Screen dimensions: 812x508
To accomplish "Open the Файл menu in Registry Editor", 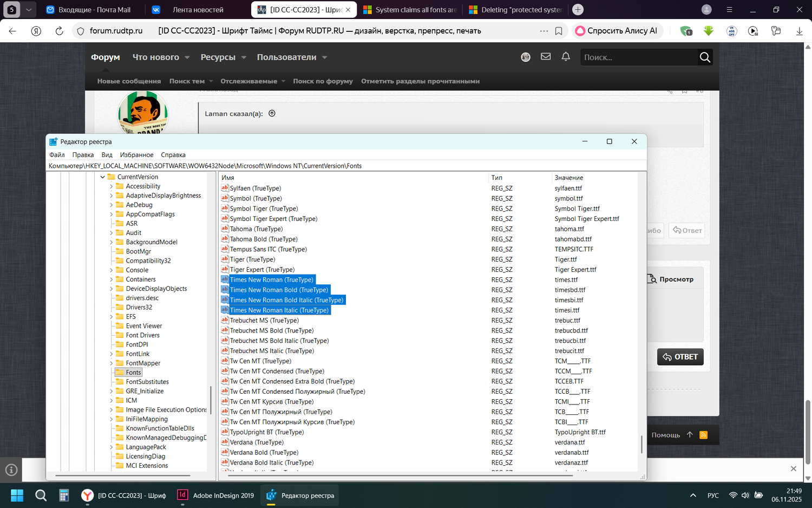I will [x=57, y=155].
